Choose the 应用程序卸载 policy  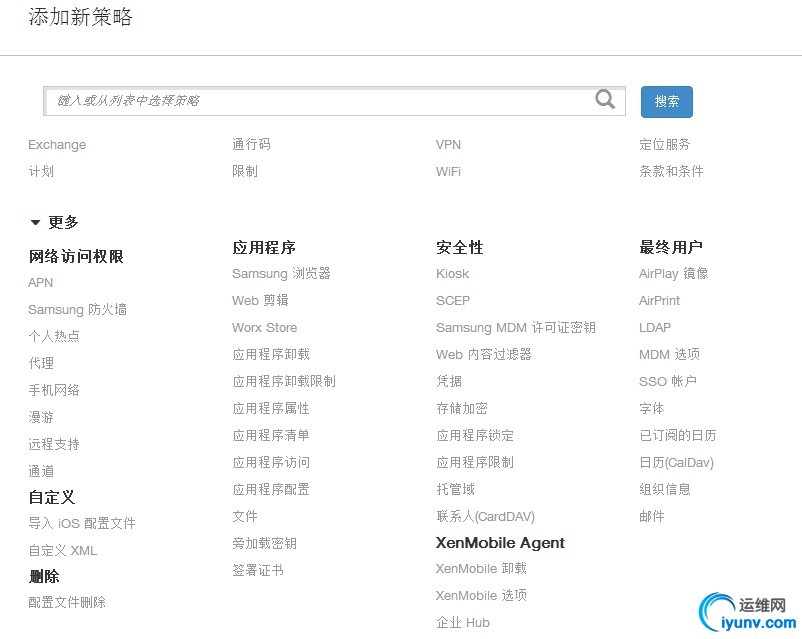coord(271,354)
